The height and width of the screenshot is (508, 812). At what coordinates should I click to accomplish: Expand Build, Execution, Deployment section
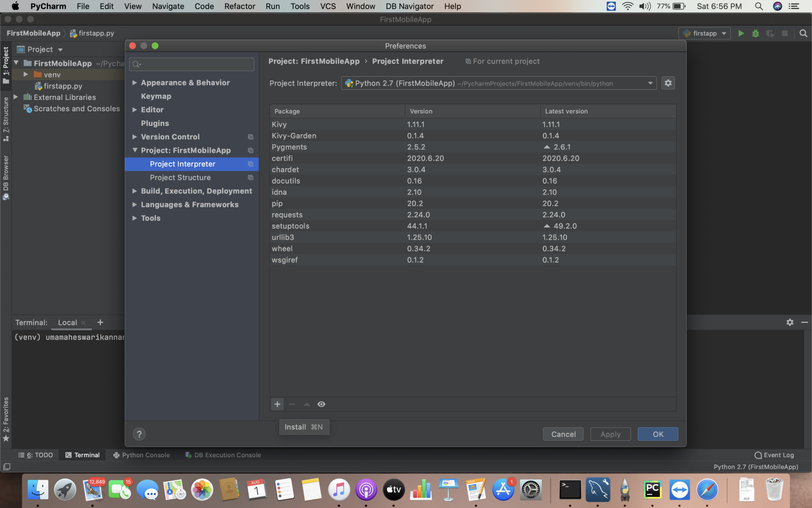pos(135,191)
